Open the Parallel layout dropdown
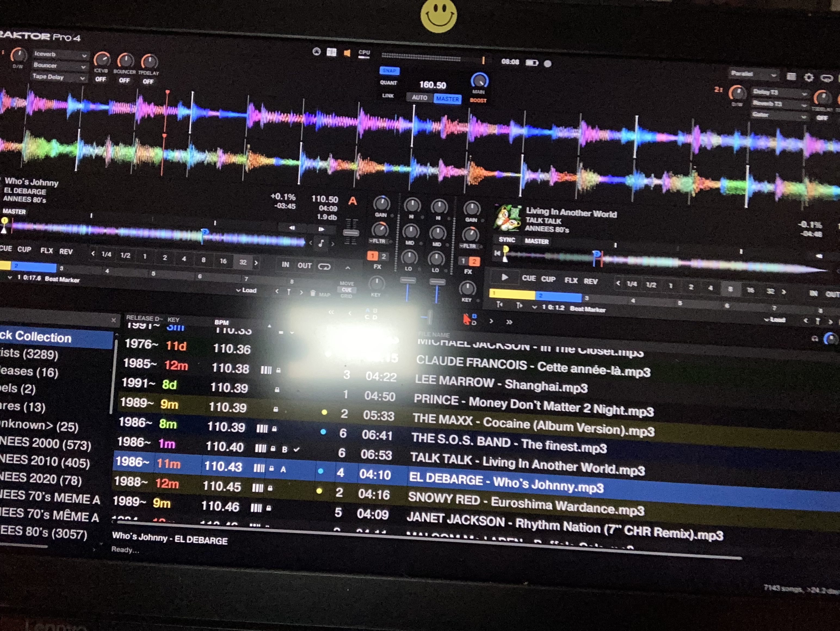 (753, 75)
